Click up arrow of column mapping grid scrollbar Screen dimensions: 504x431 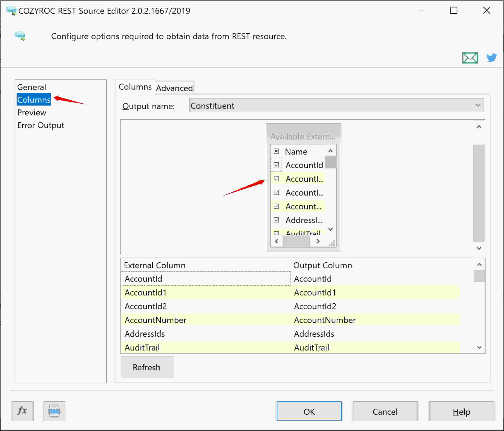point(479,265)
